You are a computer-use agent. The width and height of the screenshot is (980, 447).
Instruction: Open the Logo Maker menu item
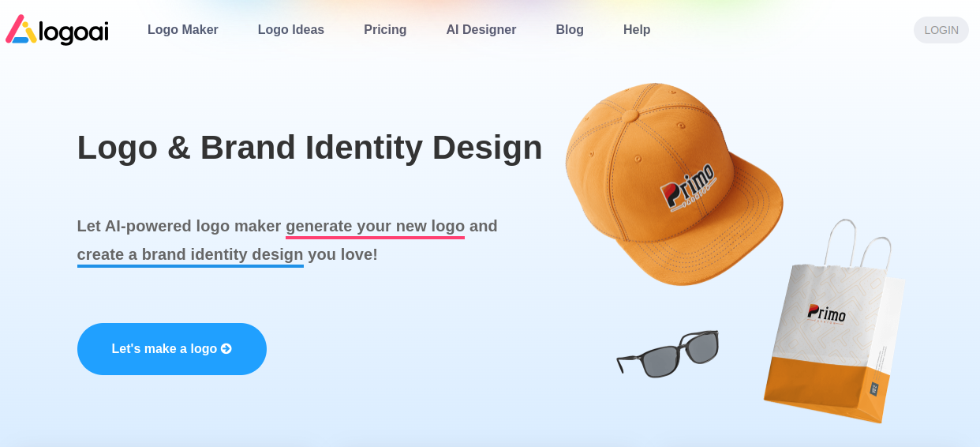pyautogui.click(x=182, y=30)
